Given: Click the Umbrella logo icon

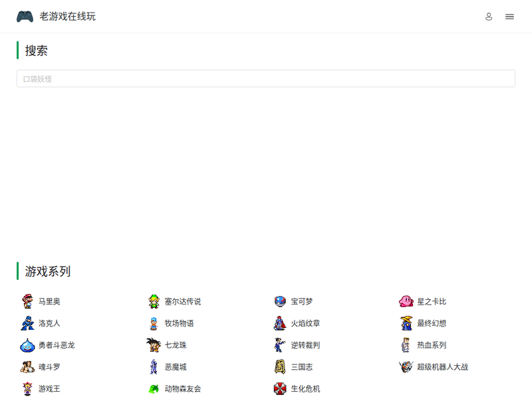Looking at the screenshot, I should pos(280,389).
